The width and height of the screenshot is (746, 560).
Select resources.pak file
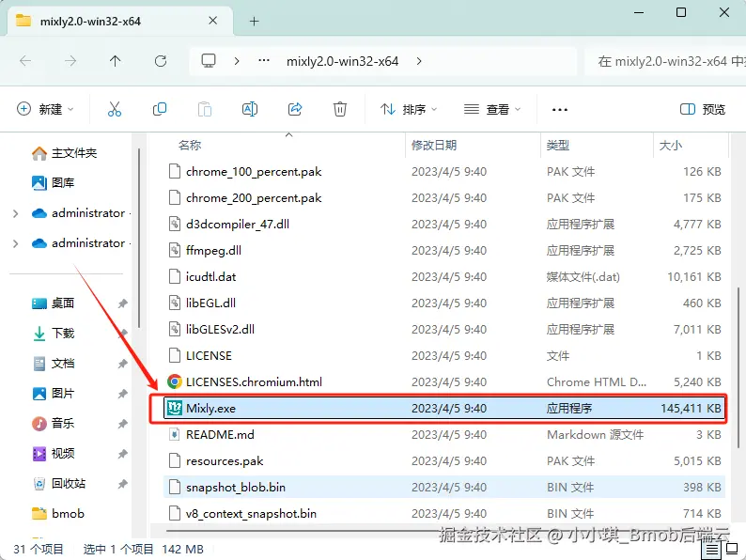tap(444, 460)
